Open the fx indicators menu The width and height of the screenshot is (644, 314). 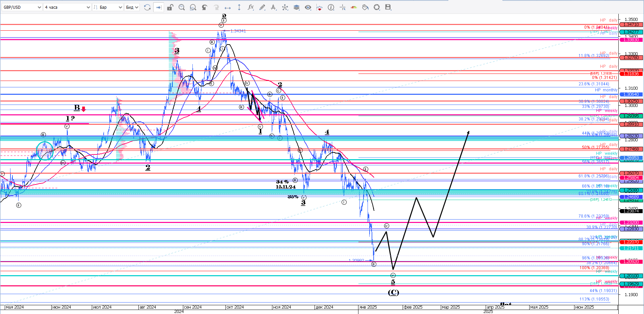(250, 7)
